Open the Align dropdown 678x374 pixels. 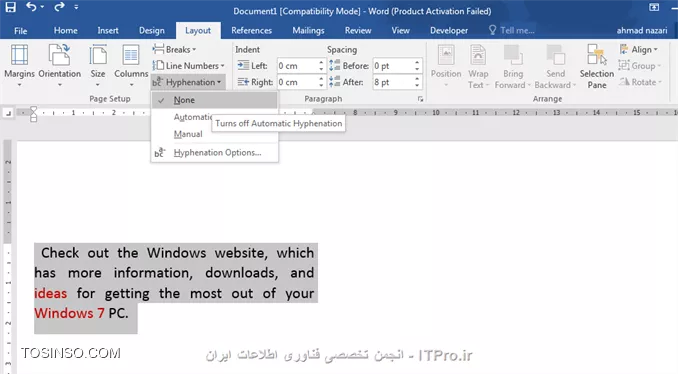tap(638, 49)
